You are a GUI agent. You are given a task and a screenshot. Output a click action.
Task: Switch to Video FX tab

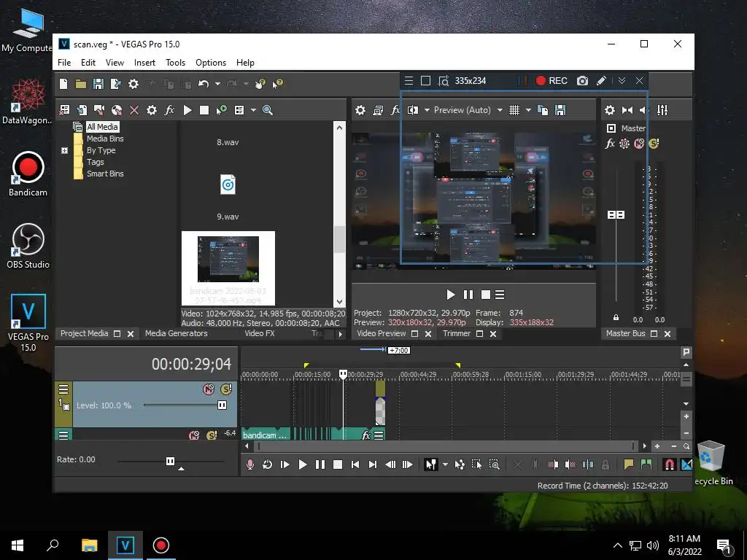point(260,334)
